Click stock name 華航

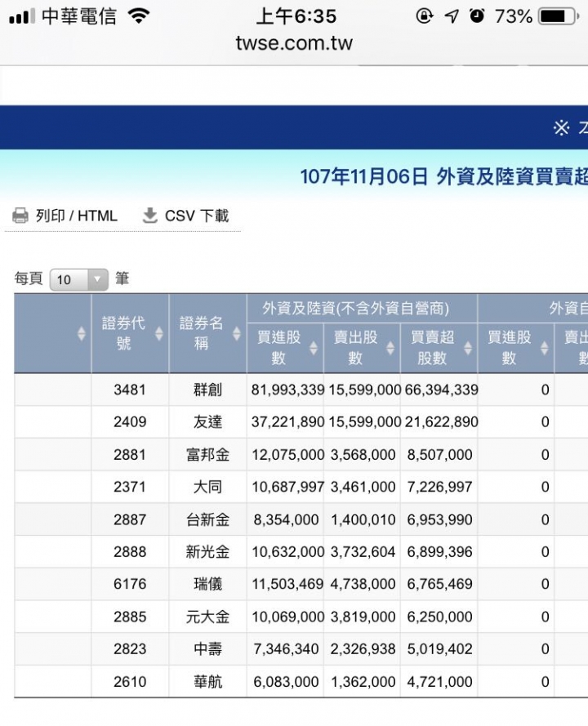[x=208, y=682]
